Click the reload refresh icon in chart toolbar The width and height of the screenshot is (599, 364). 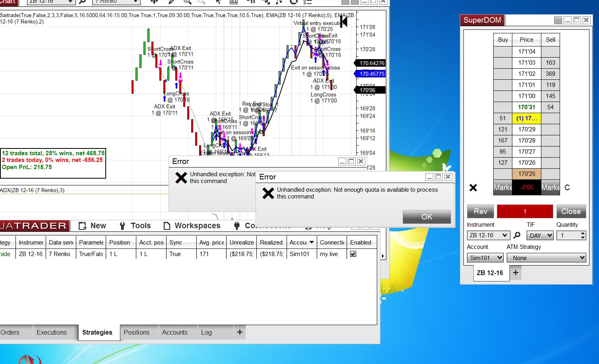click(x=294, y=1)
